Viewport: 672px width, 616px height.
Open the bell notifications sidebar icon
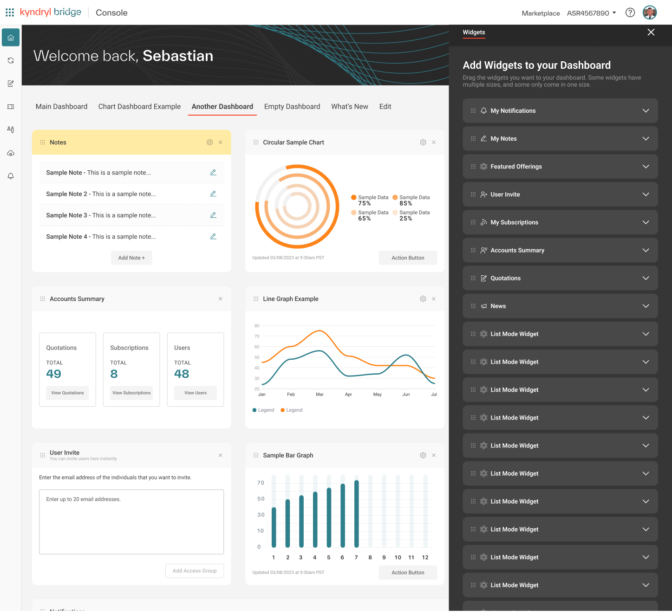point(11,176)
